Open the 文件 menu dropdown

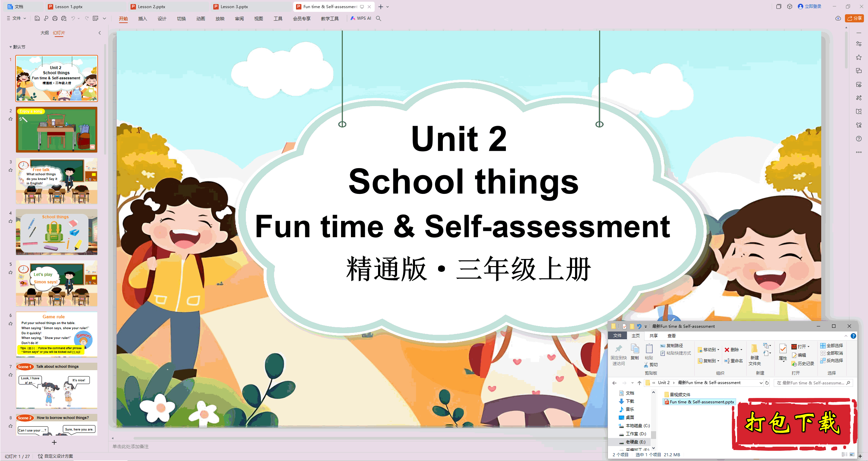coord(16,18)
